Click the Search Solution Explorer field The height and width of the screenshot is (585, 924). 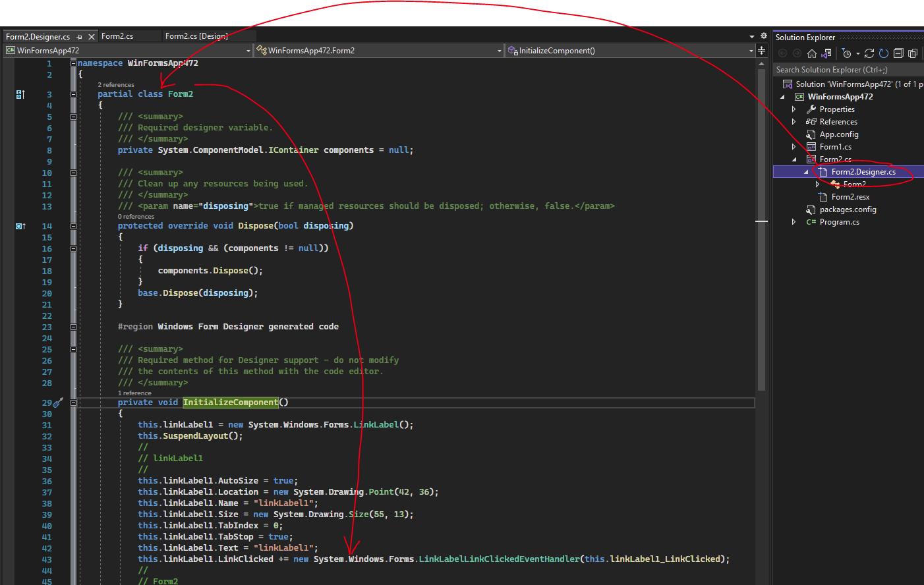coord(848,70)
